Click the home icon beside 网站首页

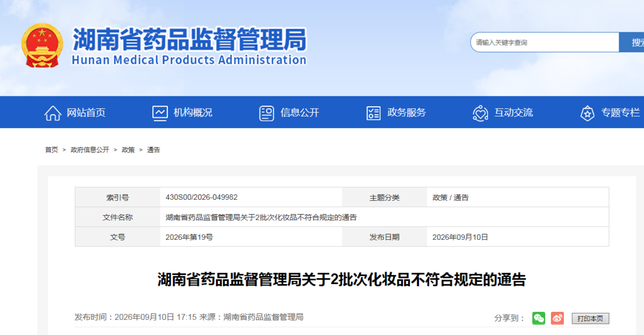[x=53, y=113]
